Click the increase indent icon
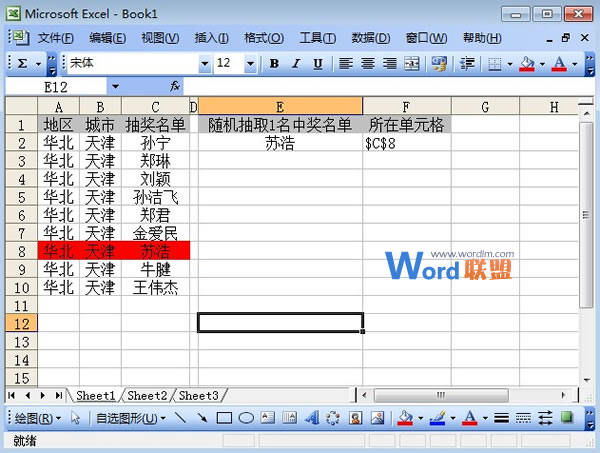 467,63
